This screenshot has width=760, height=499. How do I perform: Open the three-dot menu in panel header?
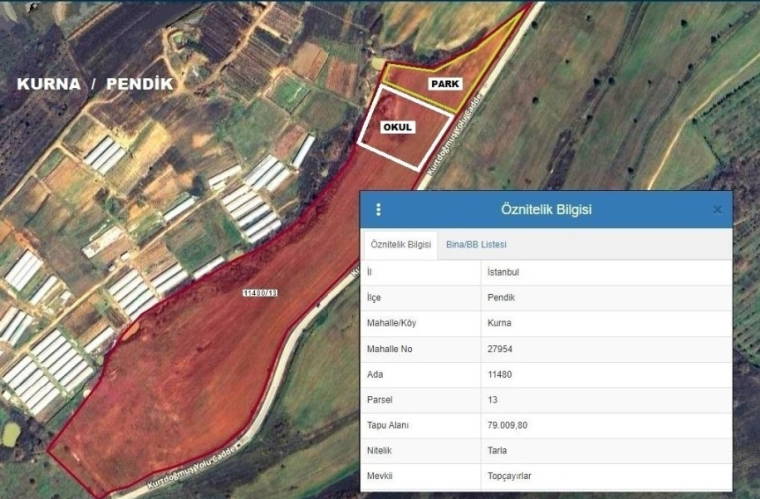[x=378, y=209]
